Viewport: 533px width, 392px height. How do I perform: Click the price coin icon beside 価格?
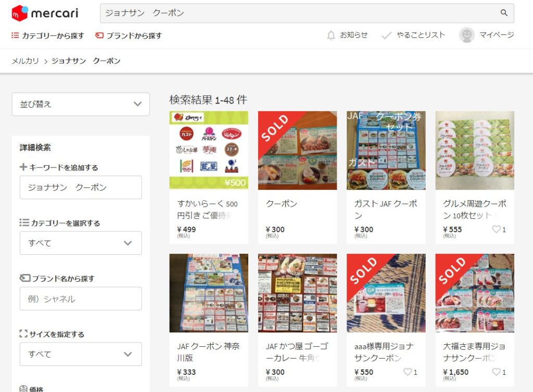pos(23,388)
